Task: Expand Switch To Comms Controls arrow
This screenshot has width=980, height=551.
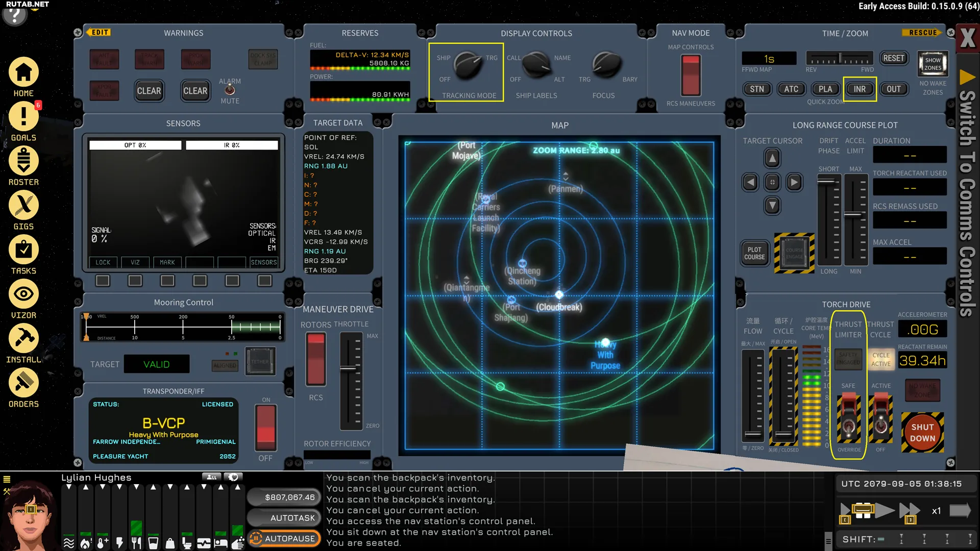Action: [967, 78]
